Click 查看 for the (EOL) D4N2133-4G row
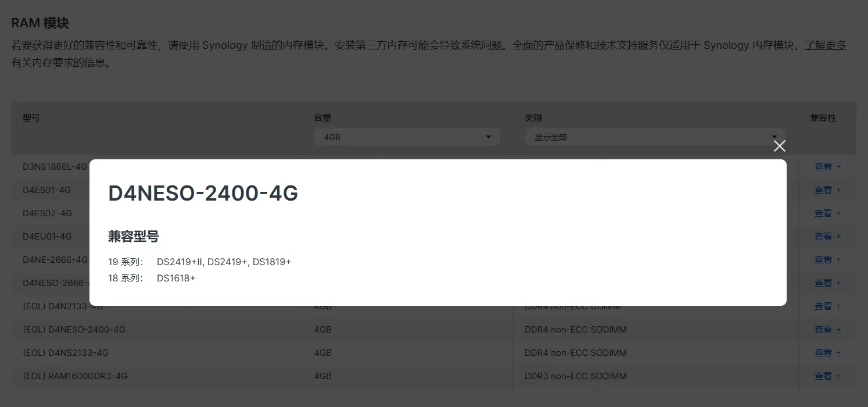 point(827,306)
